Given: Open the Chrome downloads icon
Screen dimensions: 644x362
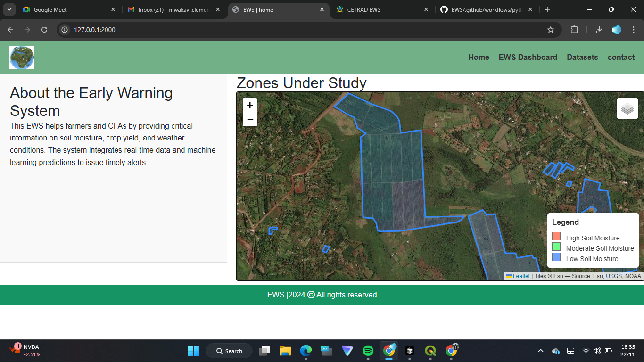Looking at the screenshot, I should pyautogui.click(x=600, y=30).
